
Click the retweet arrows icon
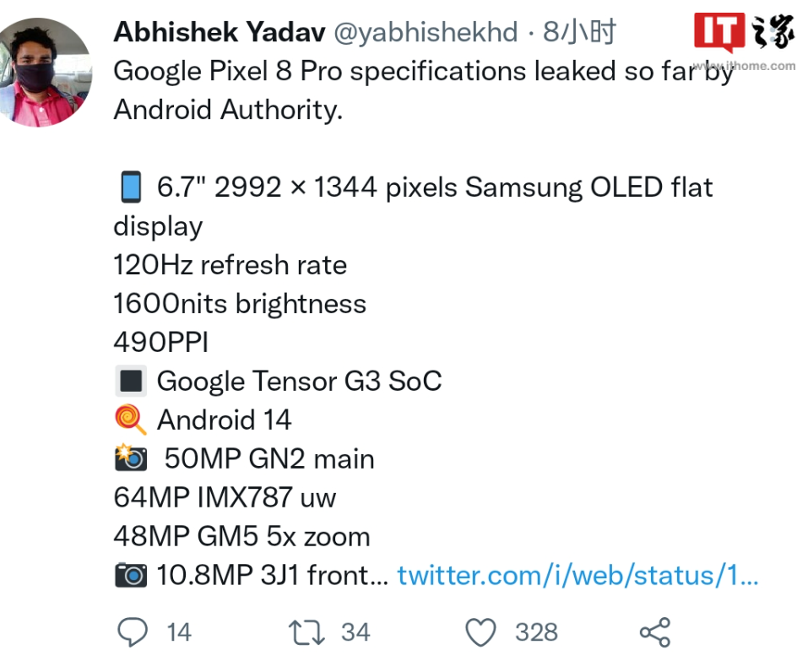307,631
